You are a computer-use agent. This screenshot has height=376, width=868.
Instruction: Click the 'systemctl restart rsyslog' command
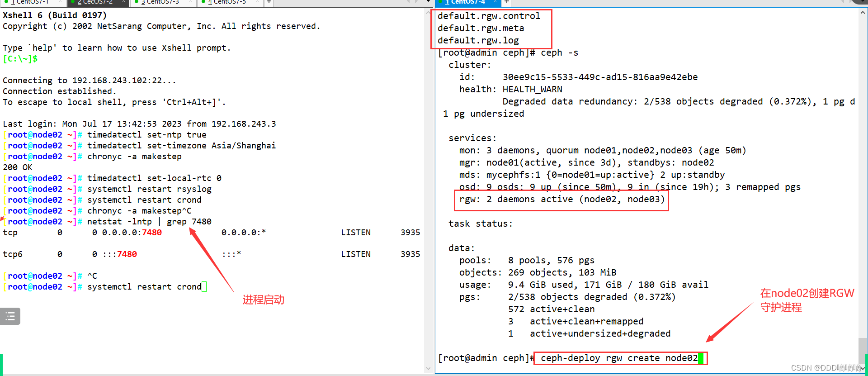pos(149,189)
